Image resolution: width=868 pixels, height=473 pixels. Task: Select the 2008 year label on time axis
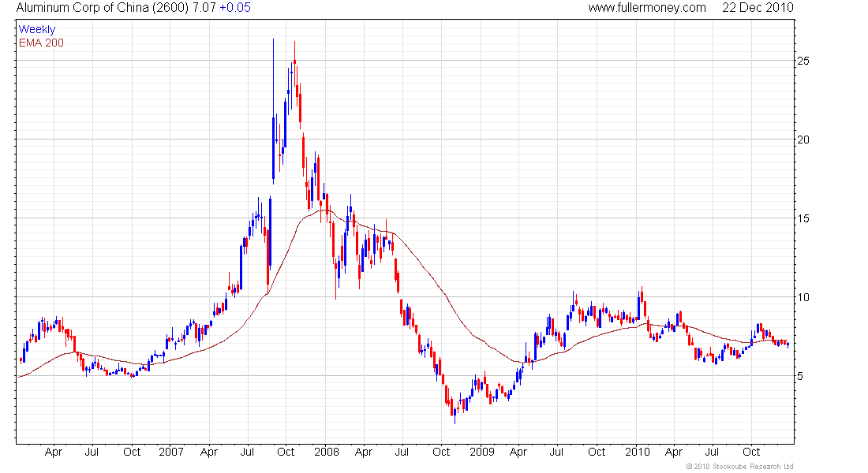tap(327, 452)
